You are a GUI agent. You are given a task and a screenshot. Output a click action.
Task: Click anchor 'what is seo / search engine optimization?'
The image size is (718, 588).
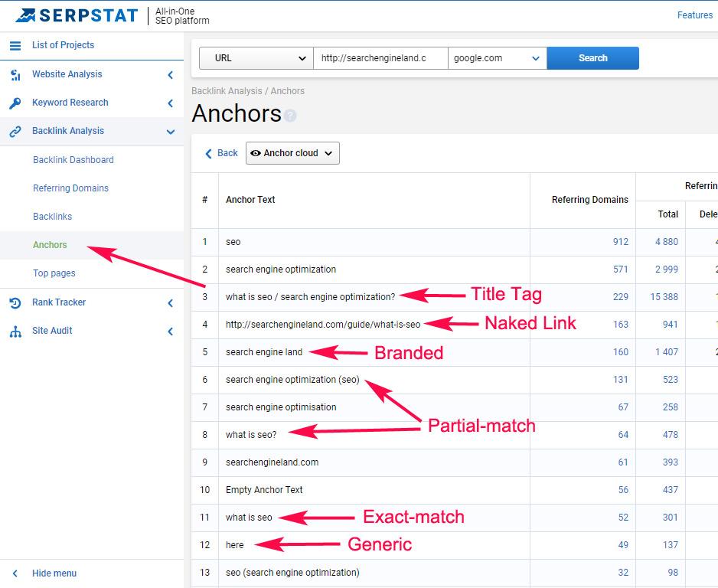click(311, 297)
